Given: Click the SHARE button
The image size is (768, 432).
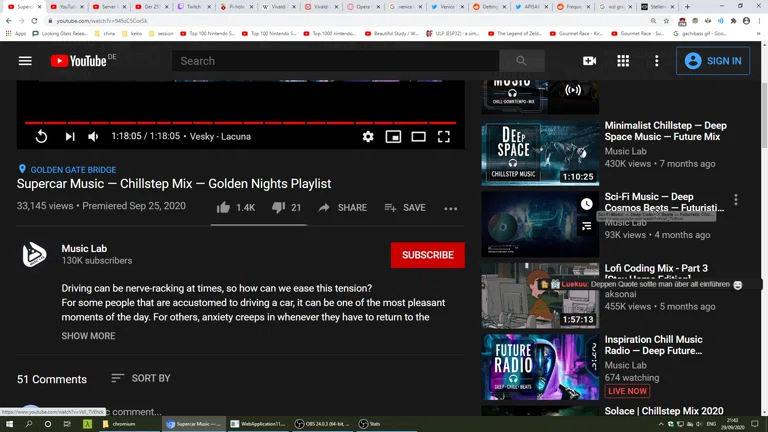Looking at the screenshot, I should point(342,208).
